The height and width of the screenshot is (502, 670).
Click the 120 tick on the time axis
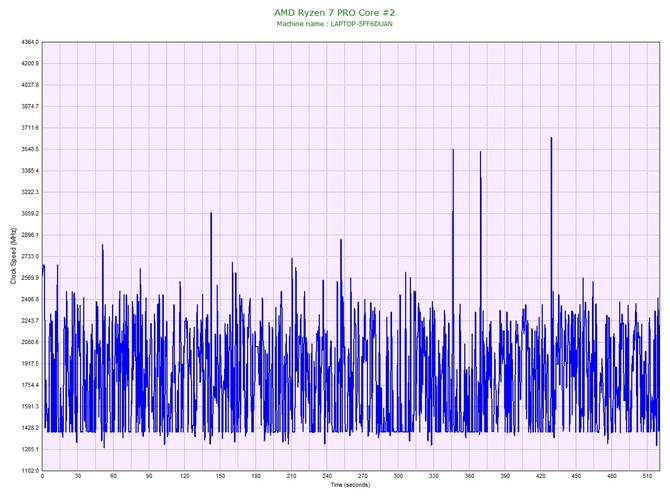(x=185, y=476)
